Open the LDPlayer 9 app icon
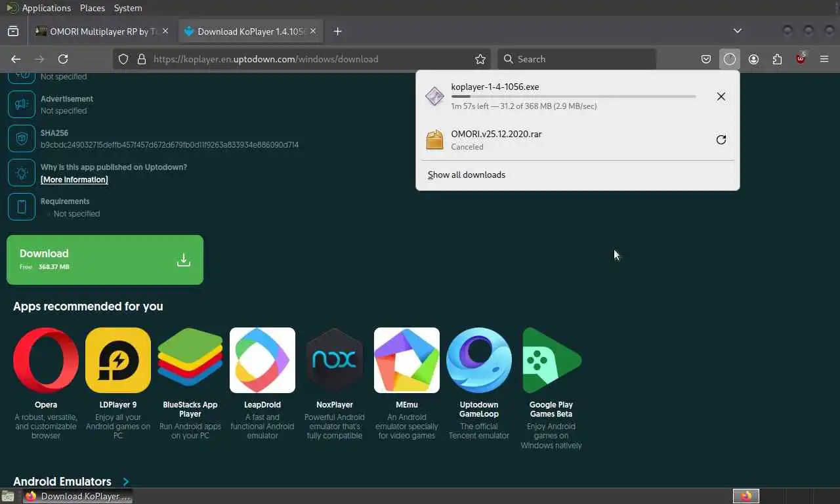Image resolution: width=840 pixels, height=504 pixels. click(x=118, y=360)
